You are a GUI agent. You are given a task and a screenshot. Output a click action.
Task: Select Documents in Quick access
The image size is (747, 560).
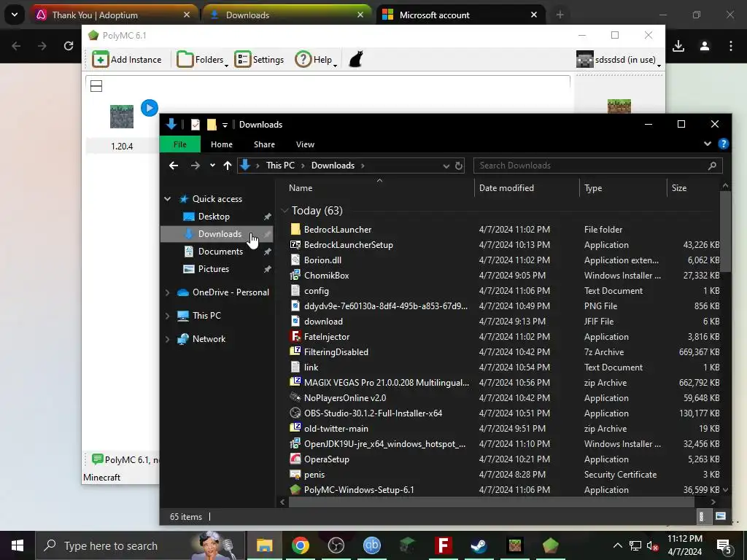pos(220,252)
